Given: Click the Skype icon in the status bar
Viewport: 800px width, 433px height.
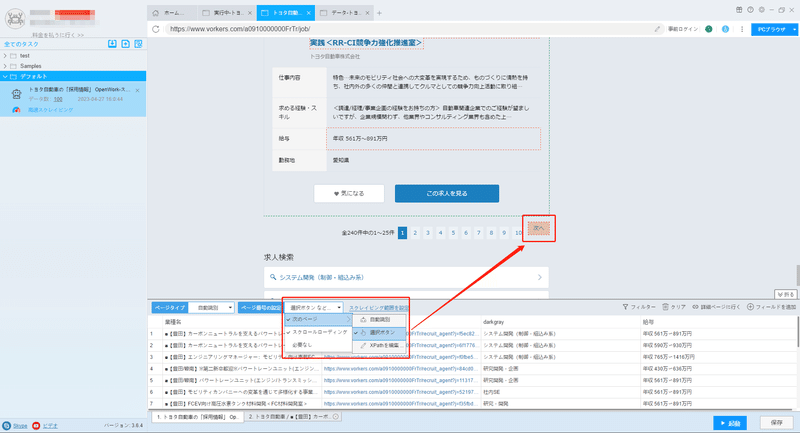Looking at the screenshot, I should click(7, 425).
